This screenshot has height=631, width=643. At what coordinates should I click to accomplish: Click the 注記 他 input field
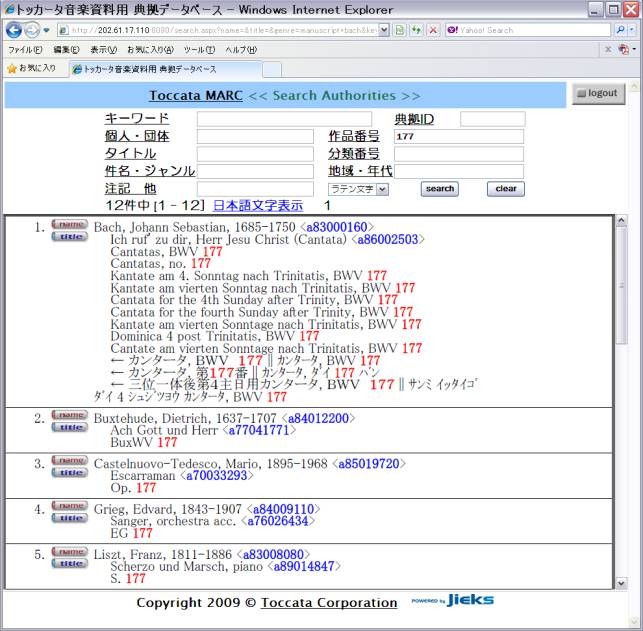[x=255, y=189]
